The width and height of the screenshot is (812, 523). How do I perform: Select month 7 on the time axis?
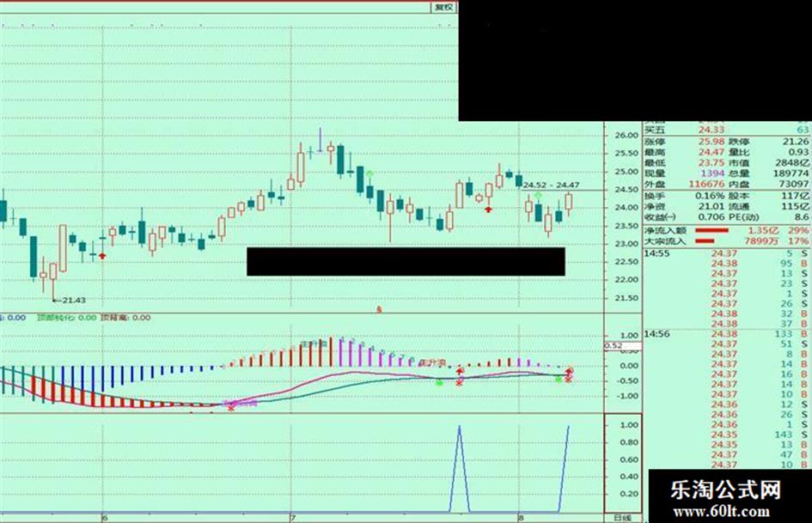(x=293, y=518)
